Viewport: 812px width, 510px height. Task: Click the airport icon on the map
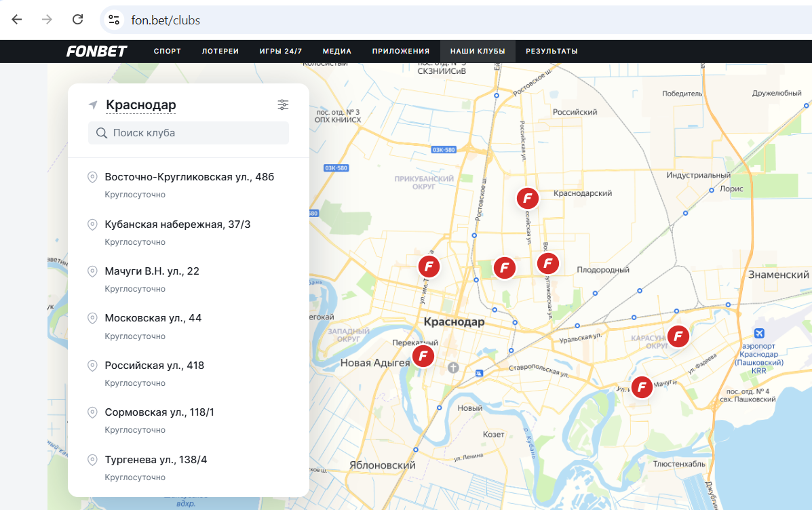tap(758, 333)
